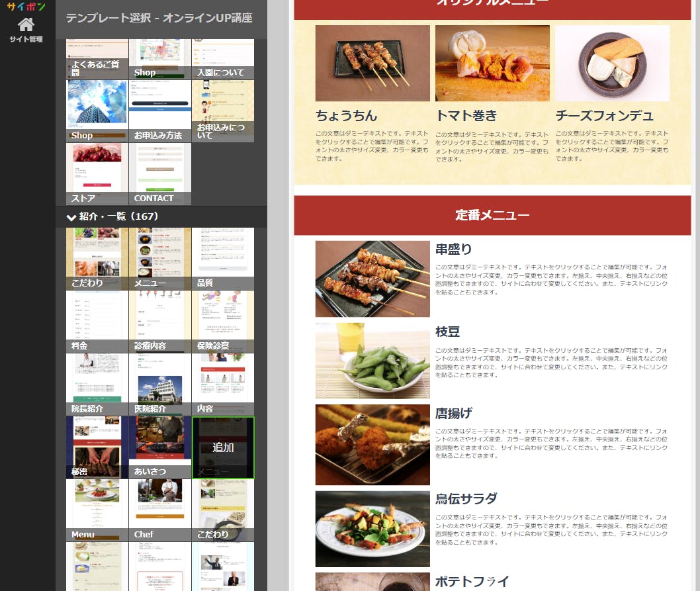
Task: Click the dummy text under チーズフォンデュ
Action: pyautogui.click(x=612, y=146)
